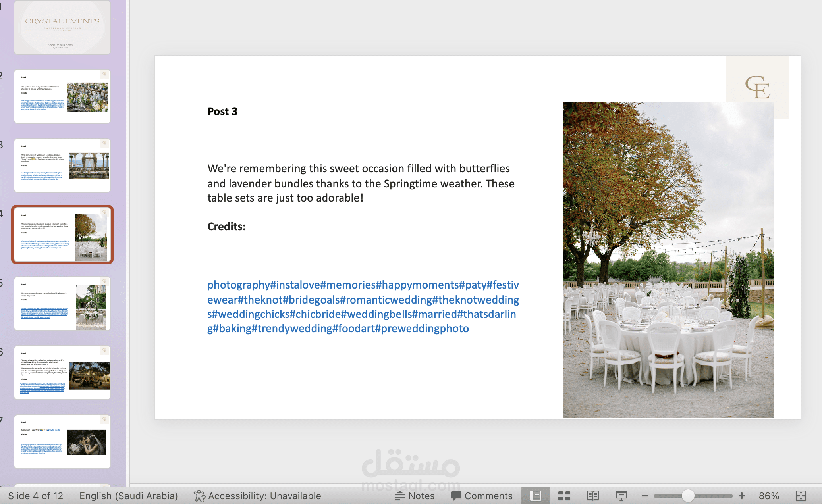Select Crystal Events title slide thumbnail
This screenshot has width=822, height=504.
[x=62, y=27]
